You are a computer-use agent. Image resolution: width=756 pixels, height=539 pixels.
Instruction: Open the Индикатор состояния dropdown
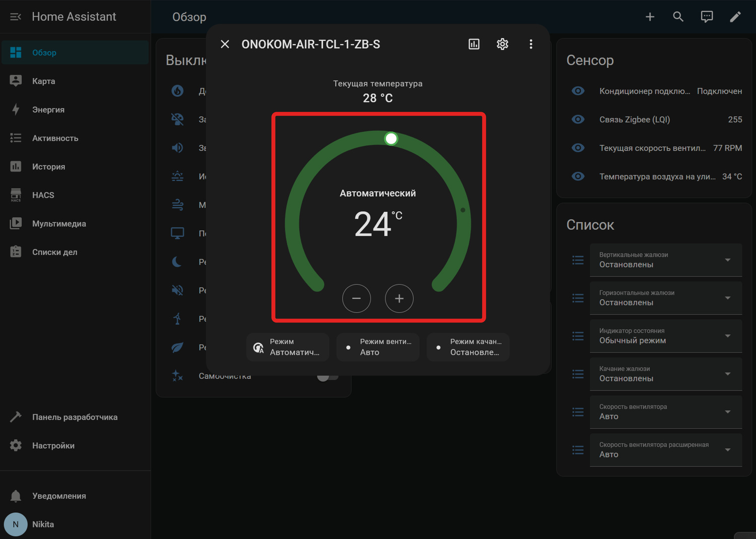click(x=666, y=336)
